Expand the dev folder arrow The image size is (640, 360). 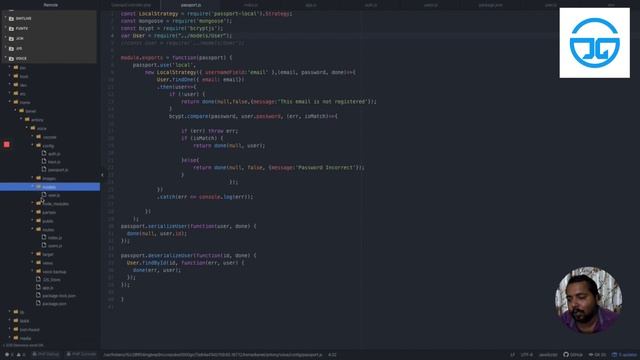(10, 85)
